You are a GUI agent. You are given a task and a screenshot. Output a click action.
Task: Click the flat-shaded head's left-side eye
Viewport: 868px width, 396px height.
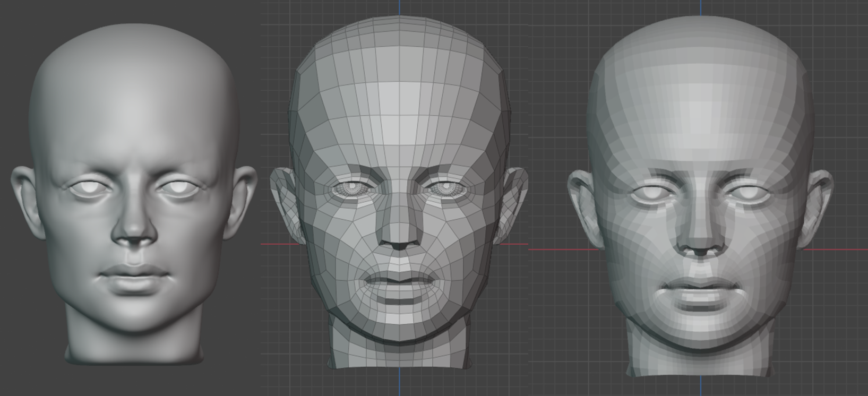tap(652, 194)
